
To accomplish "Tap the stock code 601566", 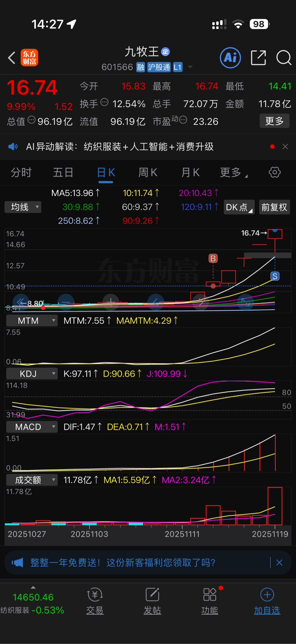I will [117, 67].
